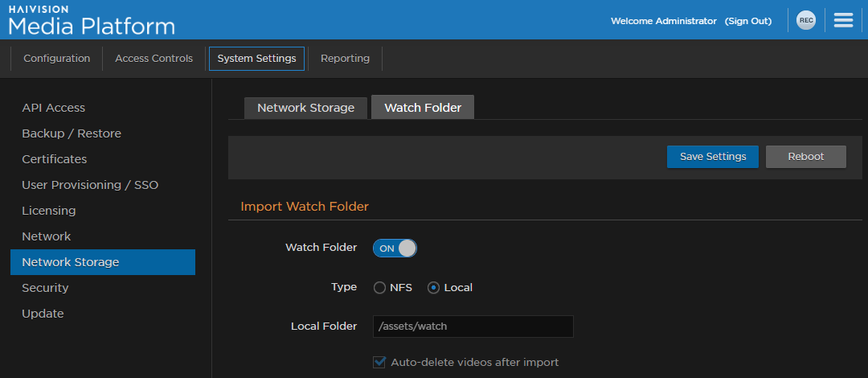Viewport: 868px width, 378px height.
Task: Go to Access Controls section
Action: point(154,59)
